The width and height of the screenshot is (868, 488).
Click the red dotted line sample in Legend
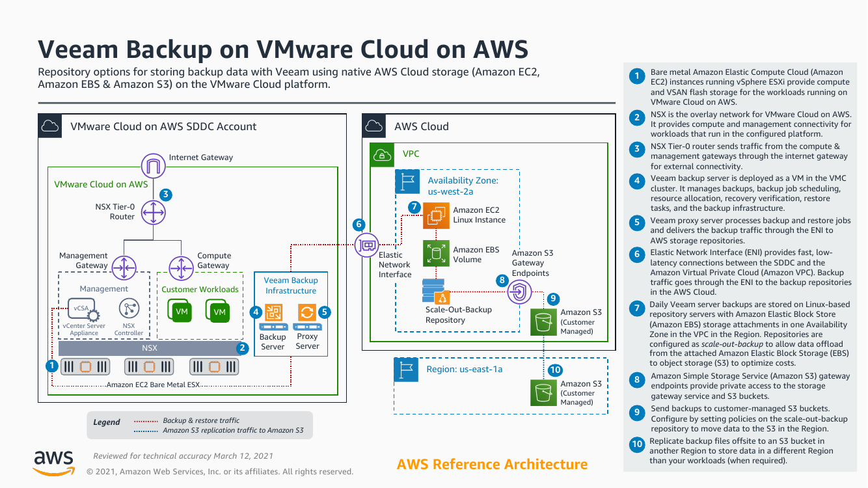tap(145, 421)
